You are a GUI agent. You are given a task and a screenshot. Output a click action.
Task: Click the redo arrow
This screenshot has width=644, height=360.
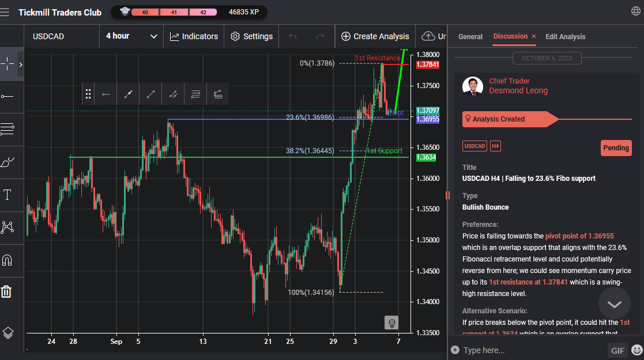[320, 36]
